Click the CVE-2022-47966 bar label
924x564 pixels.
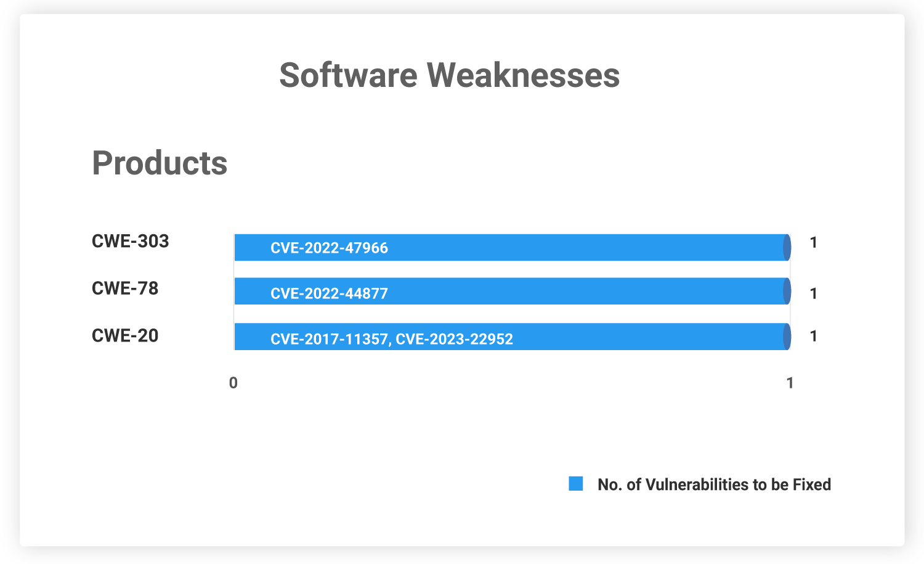tap(329, 248)
